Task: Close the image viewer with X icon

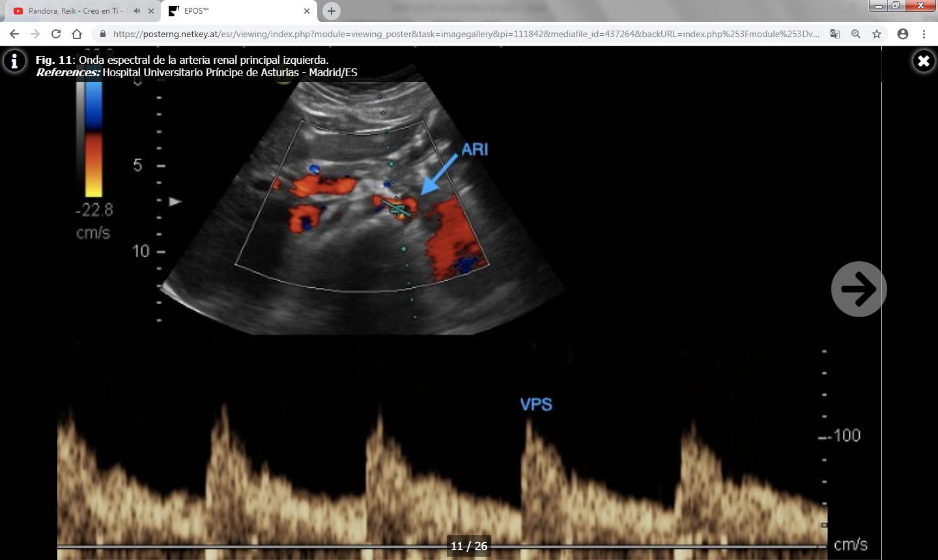Action: (x=923, y=61)
